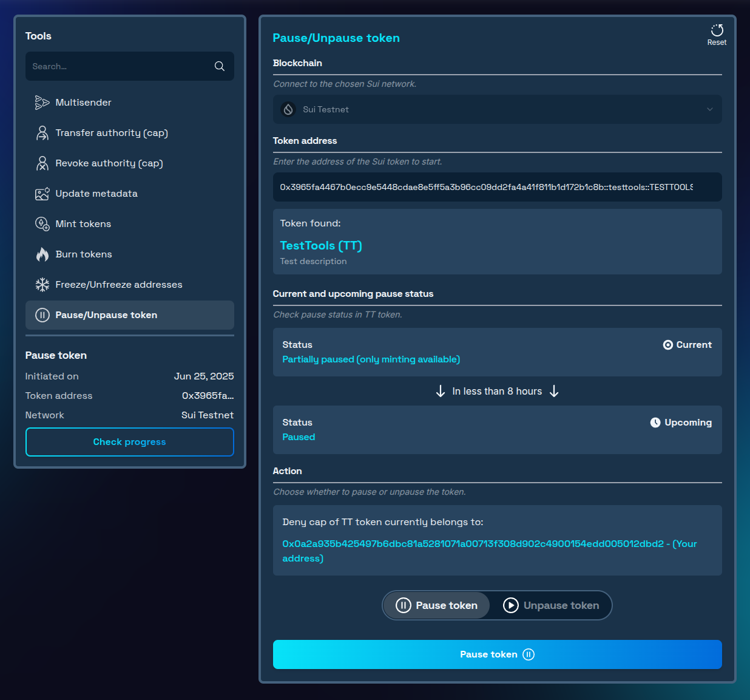Click the search magnifier icon

pos(220,66)
